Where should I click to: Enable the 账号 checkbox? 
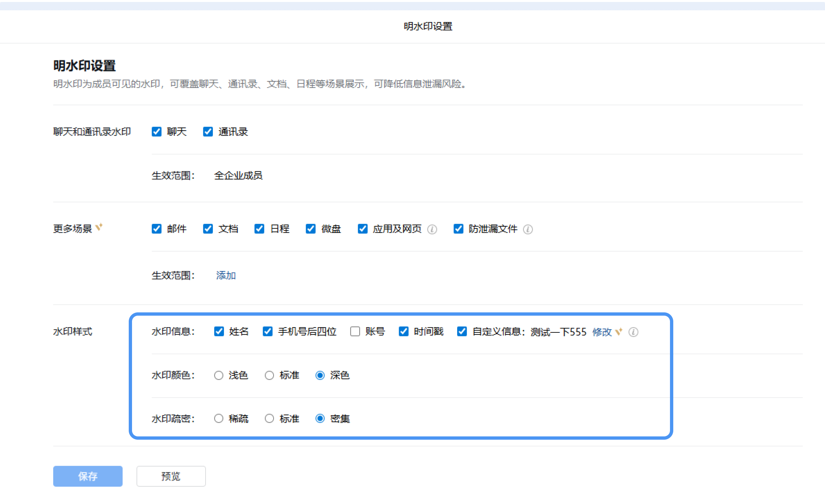coord(355,331)
